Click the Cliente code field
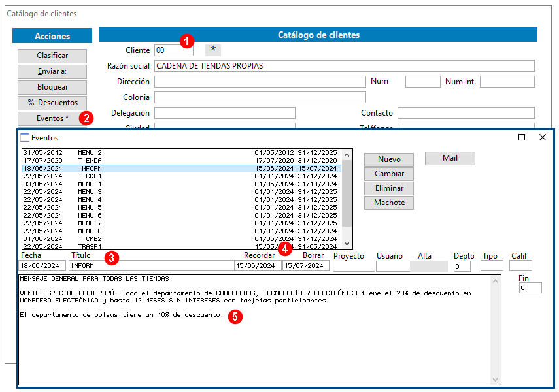 (x=174, y=50)
